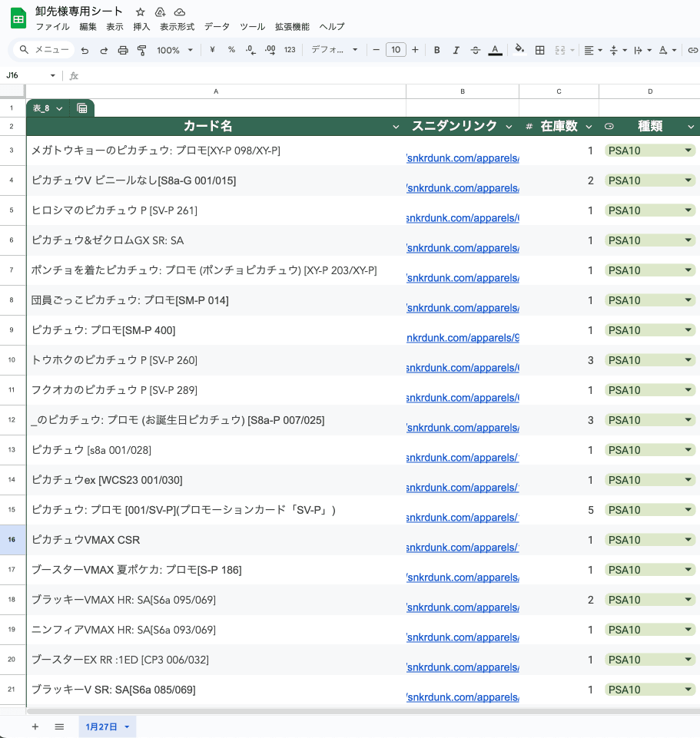Print the spreadsheet

pyautogui.click(x=123, y=50)
